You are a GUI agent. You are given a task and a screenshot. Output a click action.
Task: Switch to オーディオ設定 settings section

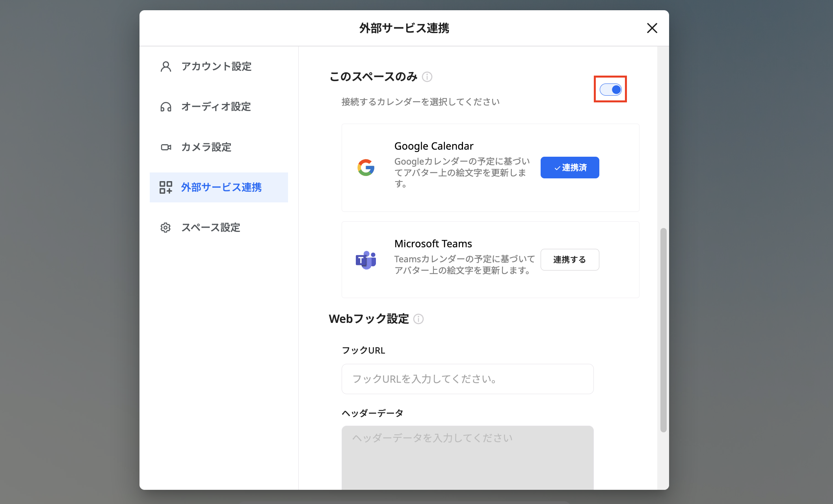point(216,107)
